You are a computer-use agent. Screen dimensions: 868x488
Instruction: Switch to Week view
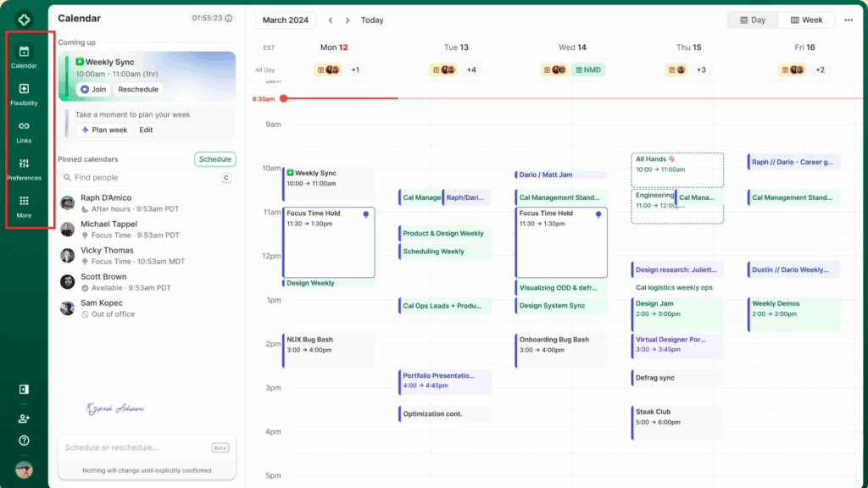point(805,20)
